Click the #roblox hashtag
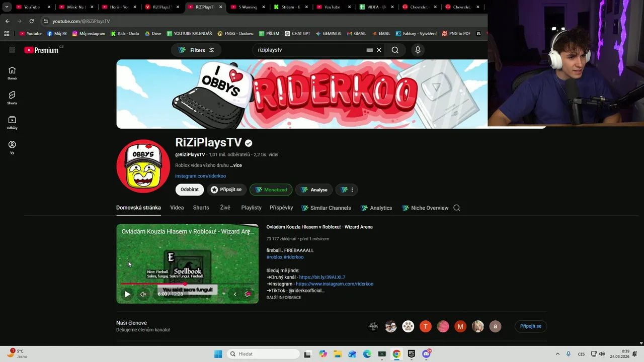The height and width of the screenshot is (362, 644). pyautogui.click(x=274, y=257)
